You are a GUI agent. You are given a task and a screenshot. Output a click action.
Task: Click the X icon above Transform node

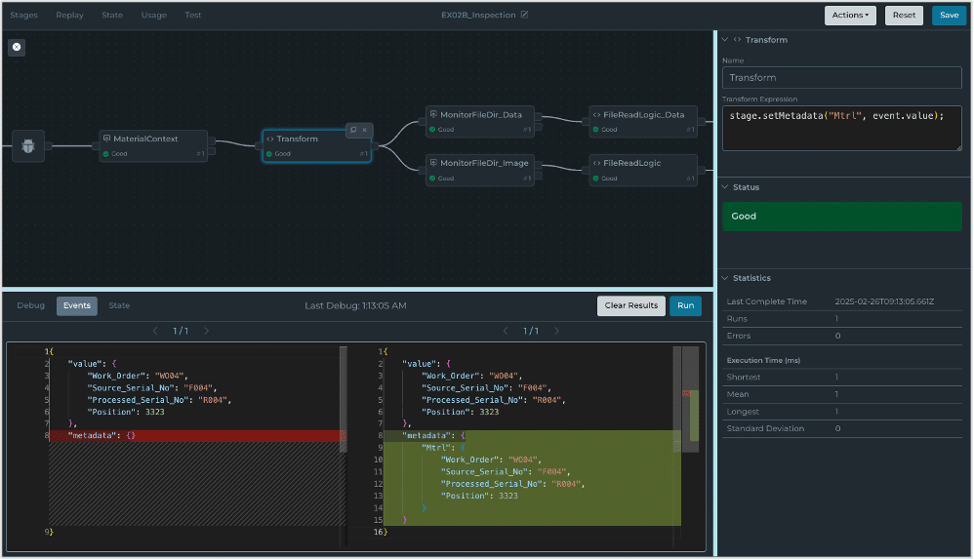coord(365,130)
